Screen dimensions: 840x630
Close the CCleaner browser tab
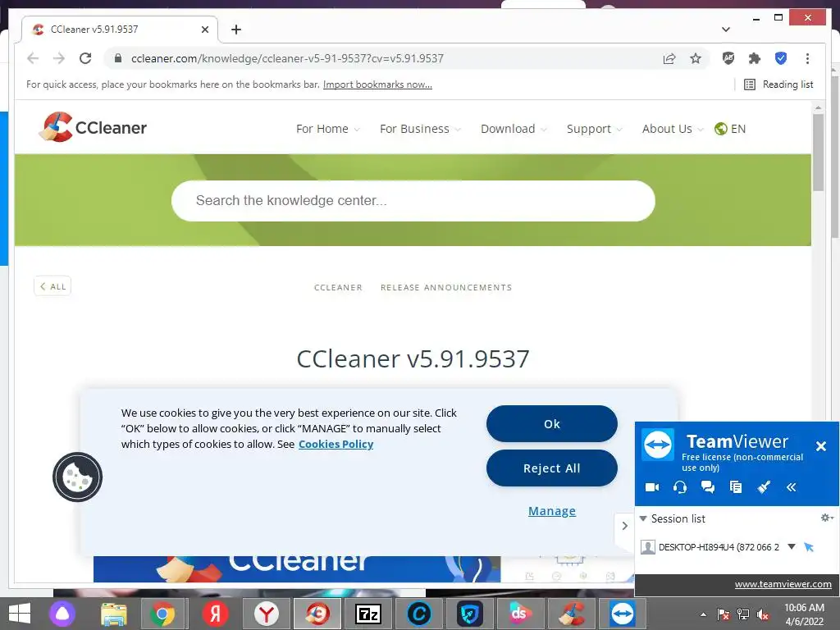point(204,30)
